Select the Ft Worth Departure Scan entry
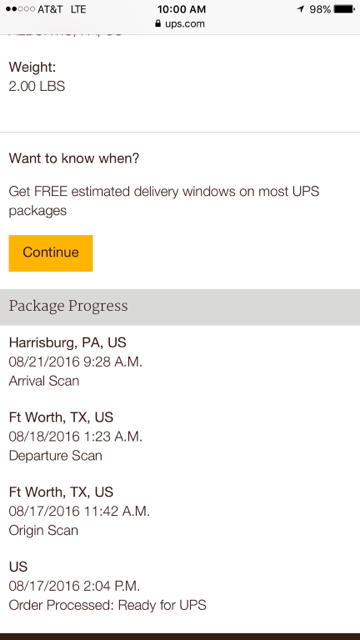Screen dimensions: 360x640 [x=76, y=436]
